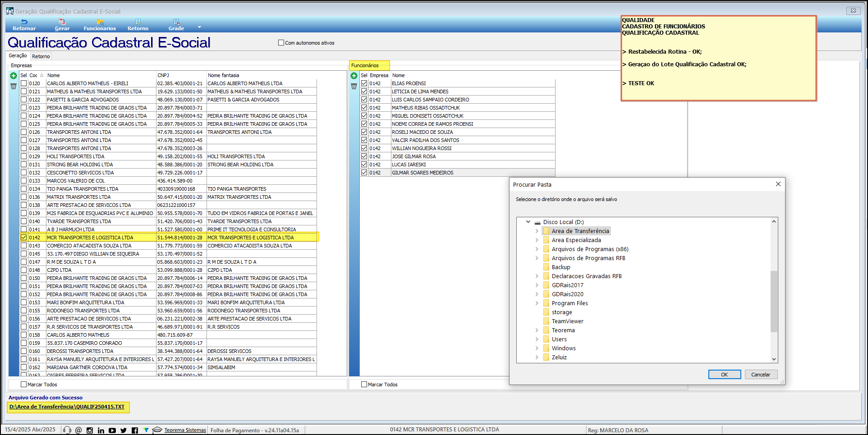Select the Users folder in the tree
This screenshot has height=435, width=868.
(559, 339)
